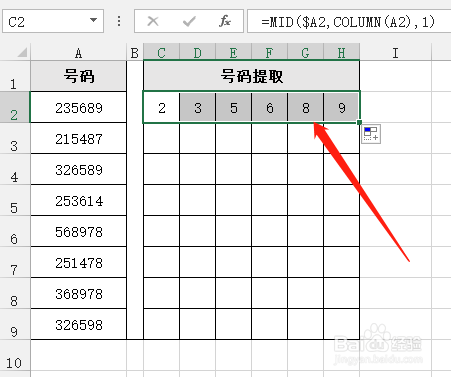
Task: Click cell E2 showing digit 5
Action: tap(233, 107)
